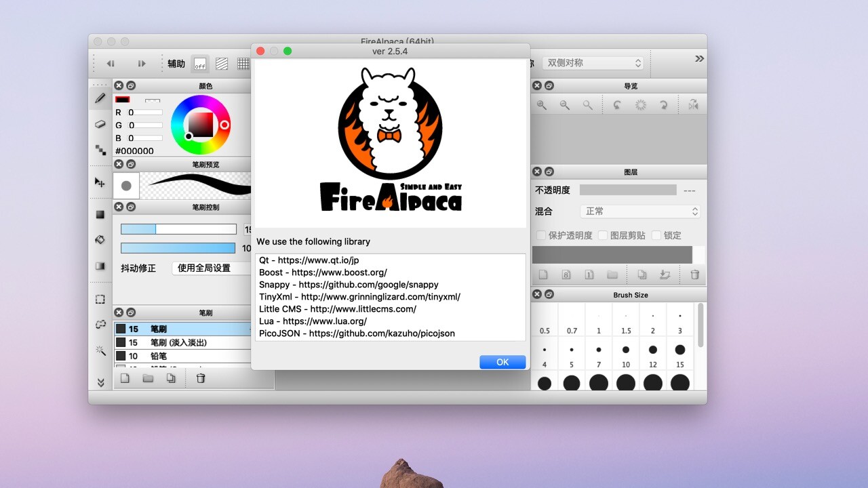This screenshot has width=868, height=488.
Task: Zoom in the navigator
Action: (x=542, y=105)
